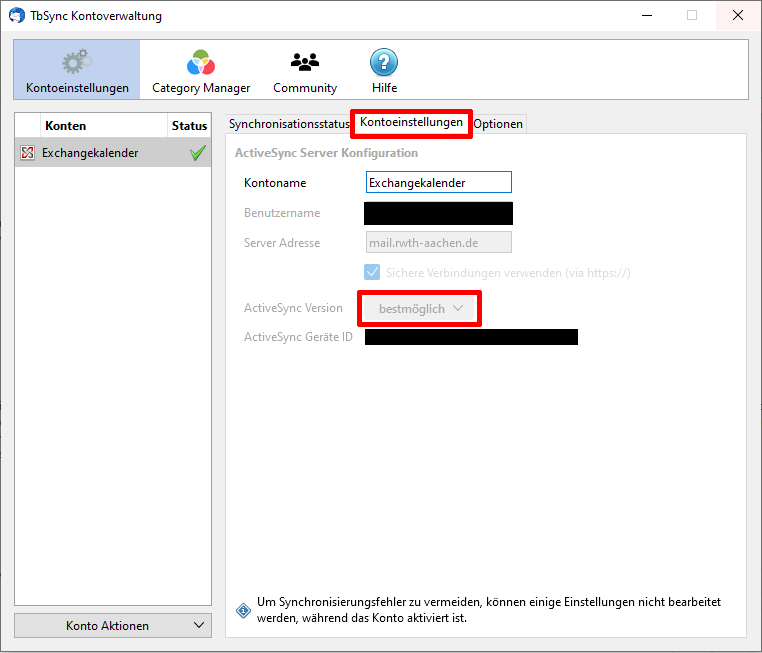Click the Konten column header

pyautogui.click(x=104, y=126)
